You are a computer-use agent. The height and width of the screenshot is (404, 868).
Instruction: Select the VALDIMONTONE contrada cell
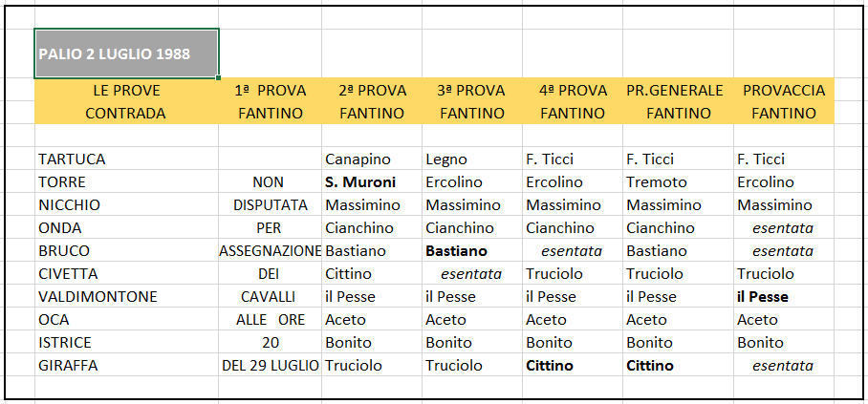point(126,297)
